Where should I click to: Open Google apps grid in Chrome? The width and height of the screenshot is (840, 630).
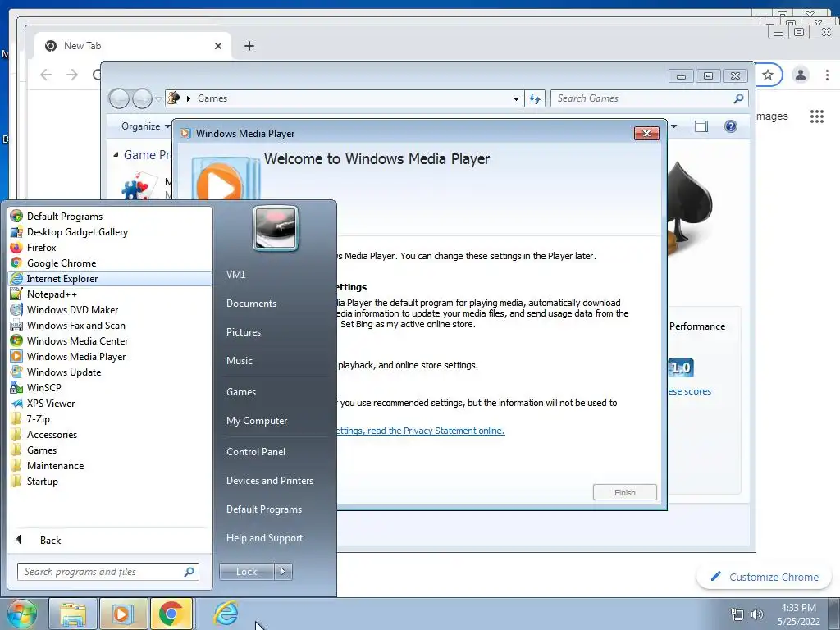click(x=817, y=116)
